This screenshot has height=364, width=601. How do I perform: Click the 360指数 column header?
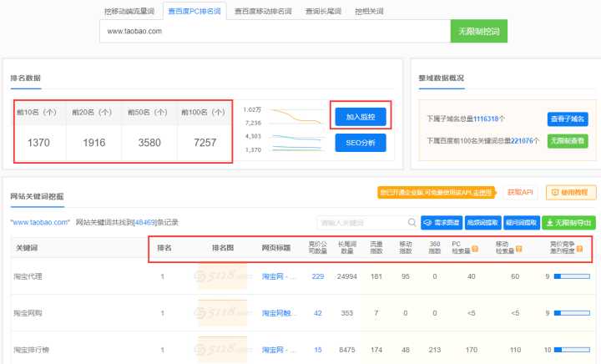(x=435, y=247)
